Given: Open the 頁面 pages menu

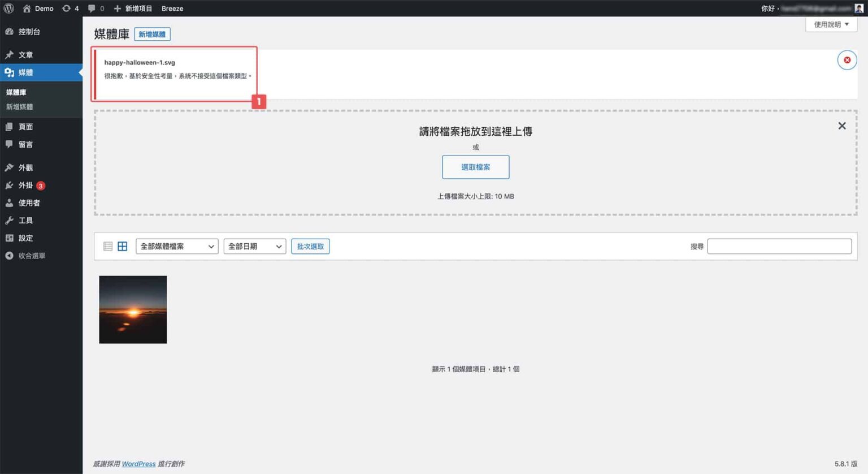Looking at the screenshot, I should click(x=41, y=127).
